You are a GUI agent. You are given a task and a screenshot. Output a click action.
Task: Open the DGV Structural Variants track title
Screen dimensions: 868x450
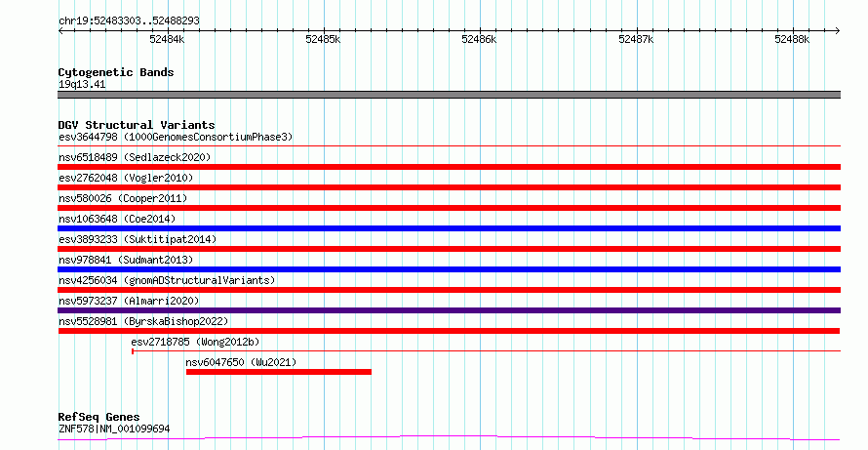(137, 125)
